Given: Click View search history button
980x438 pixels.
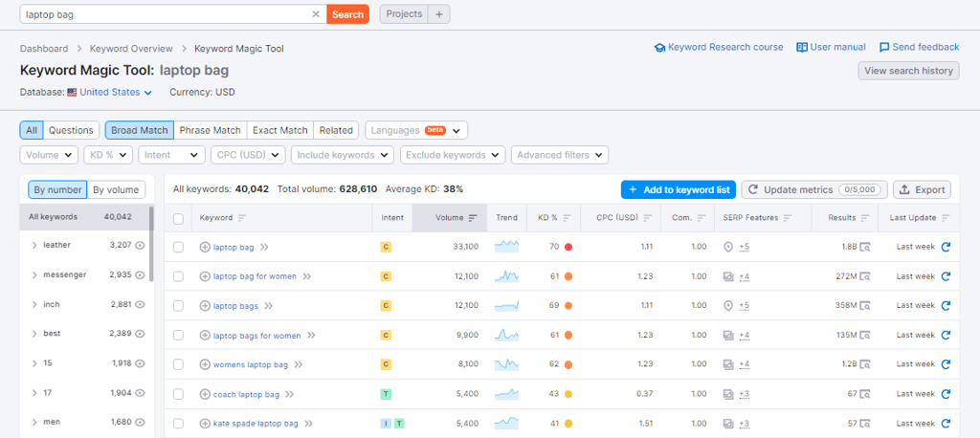Looking at the screenshot, I should coord(909,71).
